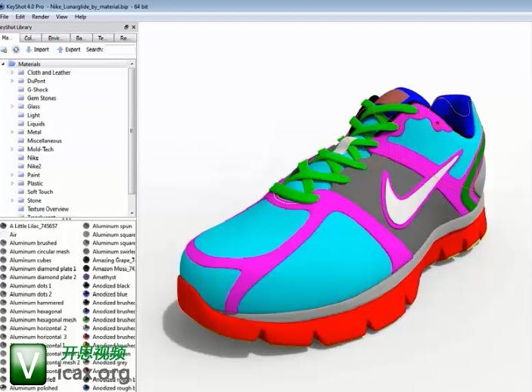Switch to the Environments library tab
This screenshot has width=532, height=392.
click(x=54, y=37)
